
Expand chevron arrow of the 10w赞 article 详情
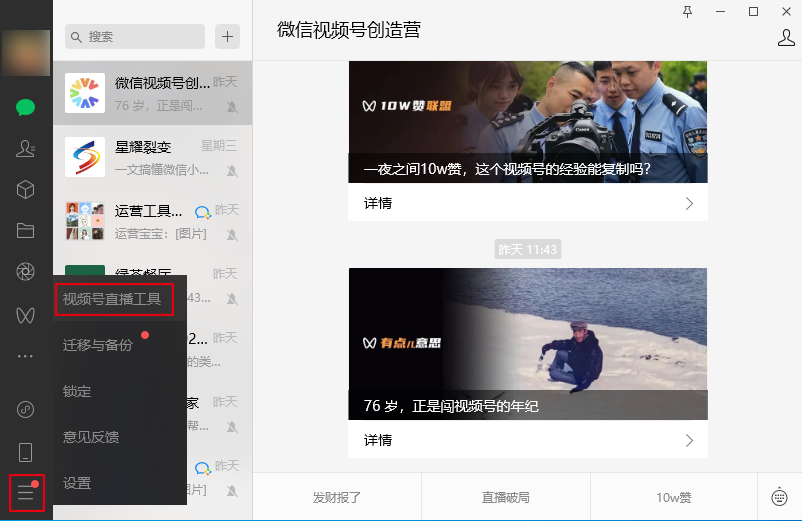tap(689, 203)
